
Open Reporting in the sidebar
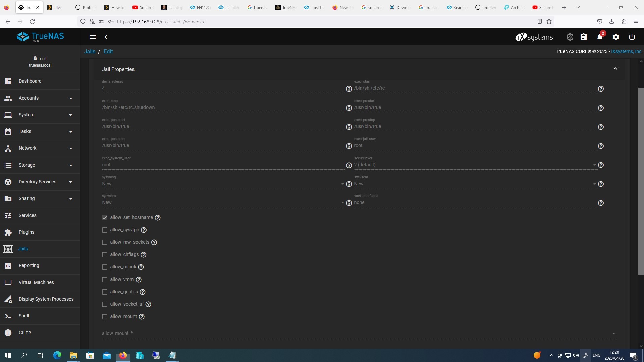click(40, 266)
